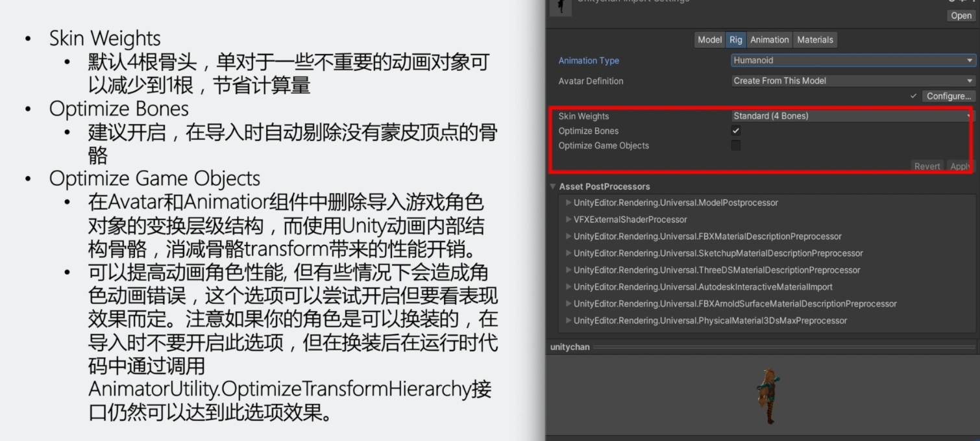Click the Optimize Game Objects label
This screenshot has height=441, width=980.
(604, 145)
